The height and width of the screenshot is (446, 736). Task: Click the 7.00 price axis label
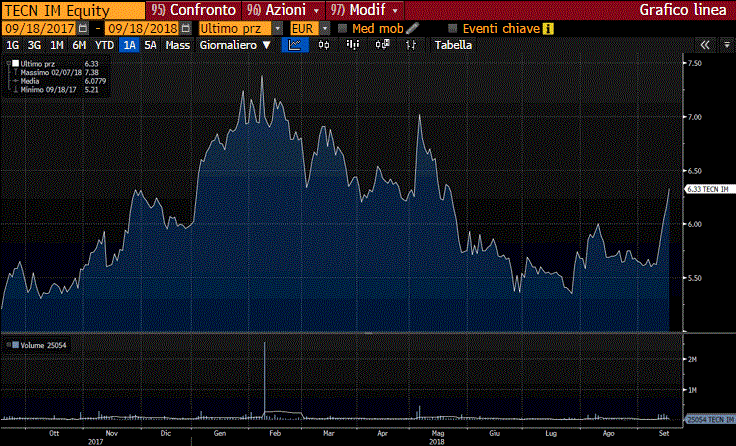point(695,117)
